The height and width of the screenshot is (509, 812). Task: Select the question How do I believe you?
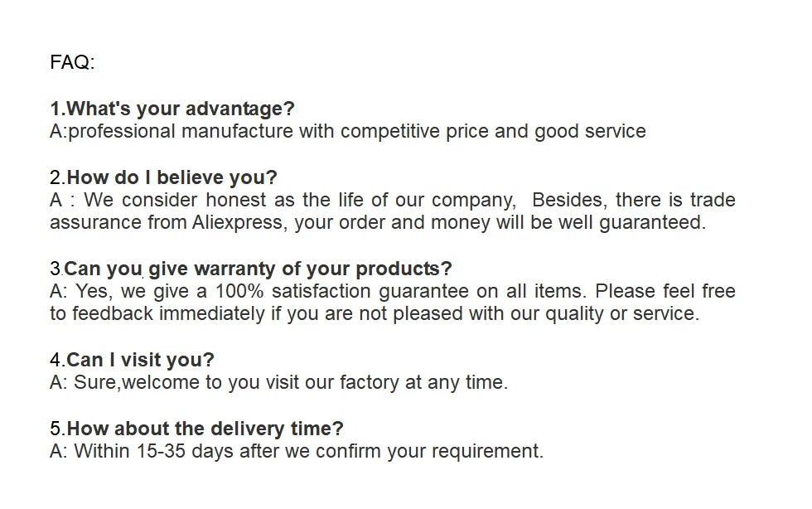click(172, 177)
